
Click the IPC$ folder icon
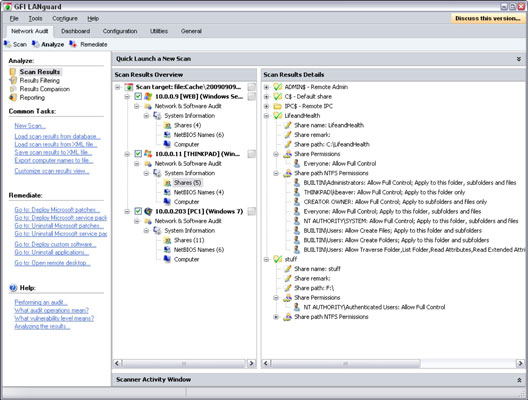pos(277,106)
